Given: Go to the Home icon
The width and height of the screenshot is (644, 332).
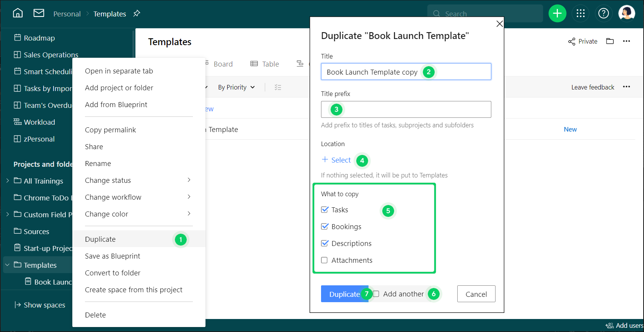Looking at the screenshot, I should (18, 13).
